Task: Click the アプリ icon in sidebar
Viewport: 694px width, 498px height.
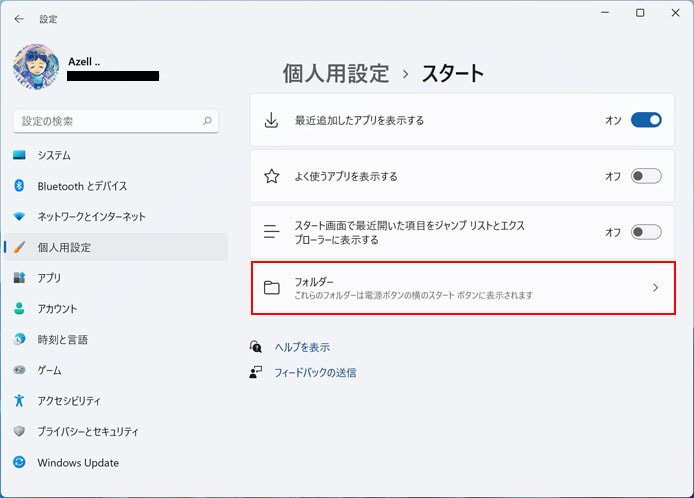Action: tap(19, 278)
